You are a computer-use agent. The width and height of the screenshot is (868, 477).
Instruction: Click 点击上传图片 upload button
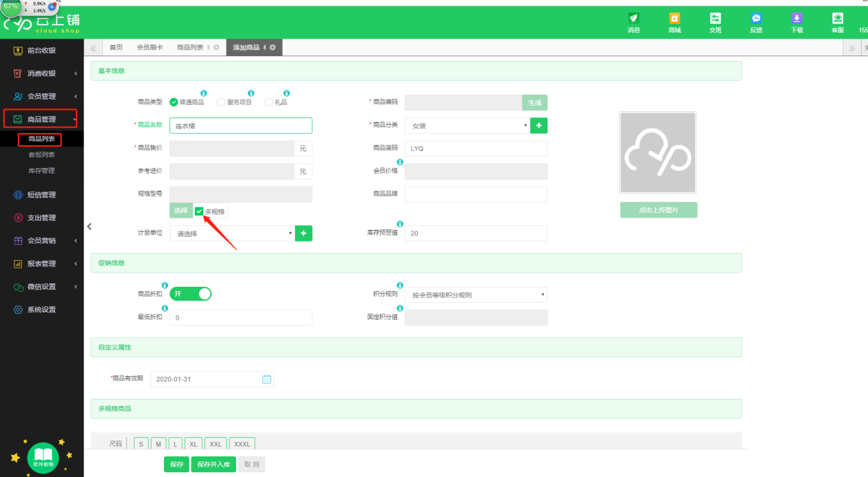[x=659, y=210]
